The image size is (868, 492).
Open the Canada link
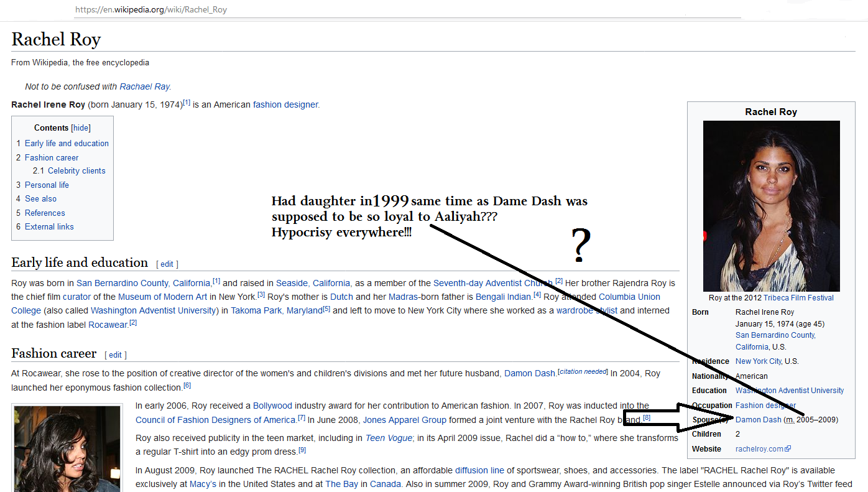coord(386,484)
